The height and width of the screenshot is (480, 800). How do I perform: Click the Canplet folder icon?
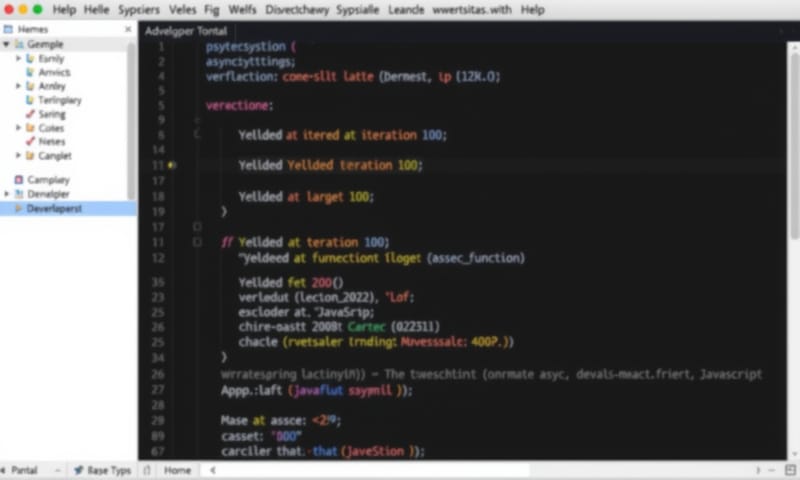tap(30, 155)
